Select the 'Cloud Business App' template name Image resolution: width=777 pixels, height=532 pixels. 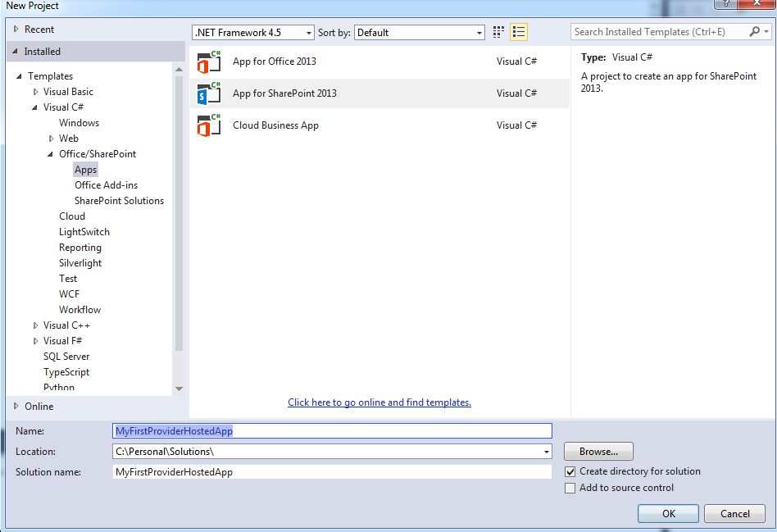(275, 125)
